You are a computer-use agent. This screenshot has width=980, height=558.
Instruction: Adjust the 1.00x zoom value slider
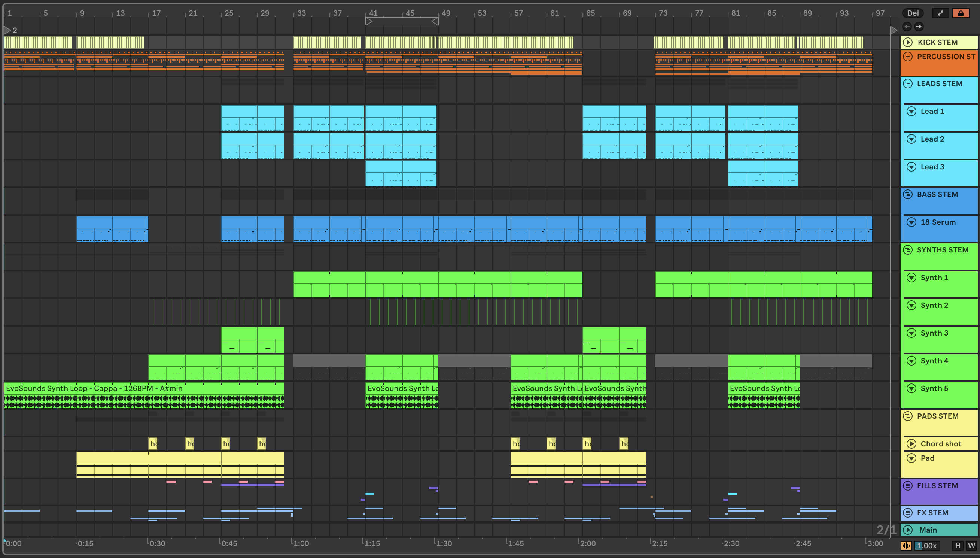927,545
